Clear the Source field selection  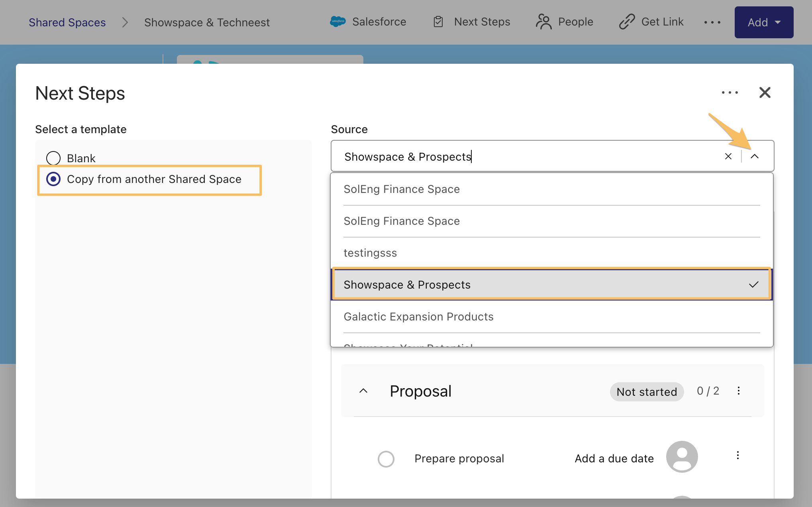coord(728,156)
